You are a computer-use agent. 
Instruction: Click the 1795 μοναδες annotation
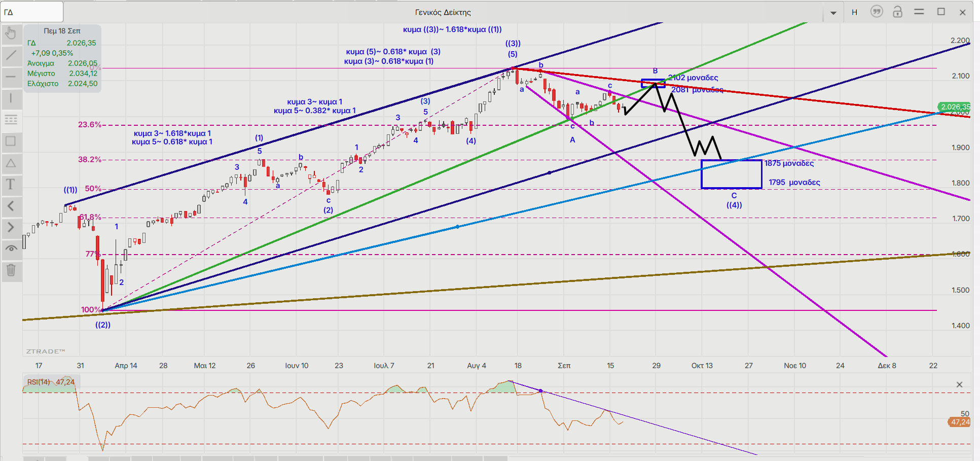794,182
